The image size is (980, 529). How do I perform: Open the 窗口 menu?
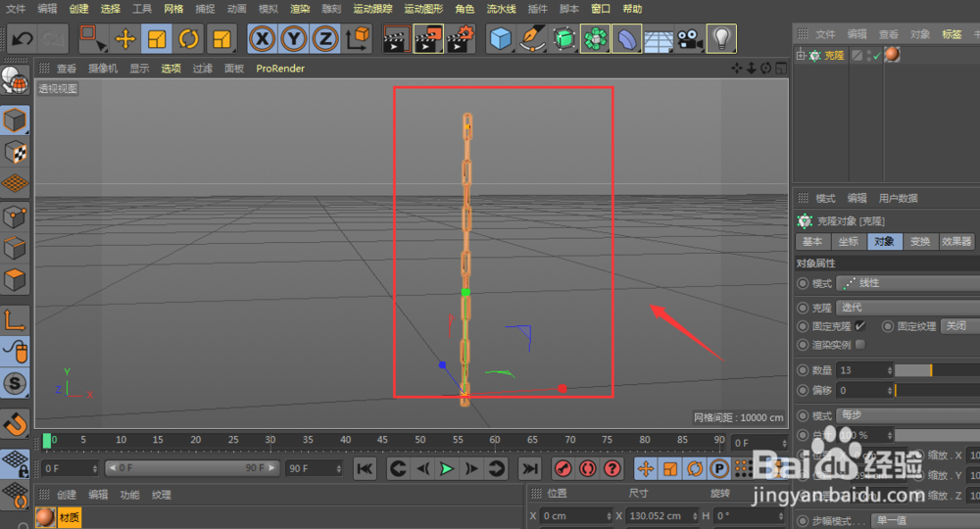601,9
